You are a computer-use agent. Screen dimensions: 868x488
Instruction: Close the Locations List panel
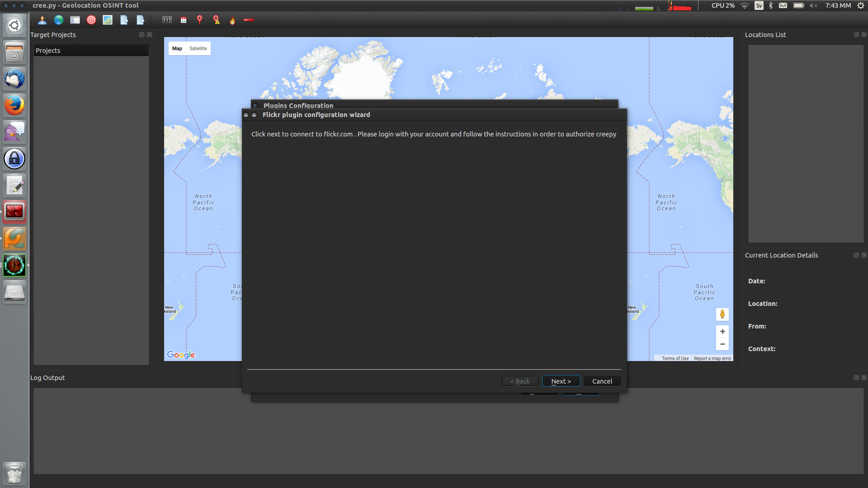(x=864, y=35)
